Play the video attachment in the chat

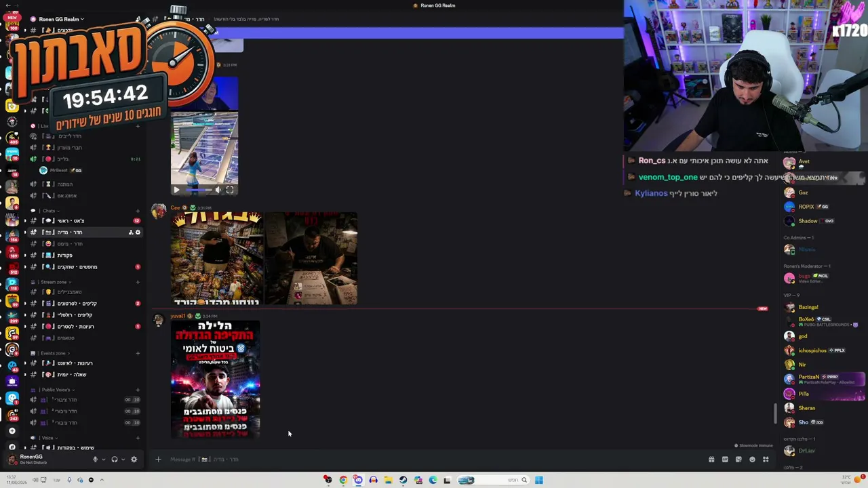coord(176,190)
